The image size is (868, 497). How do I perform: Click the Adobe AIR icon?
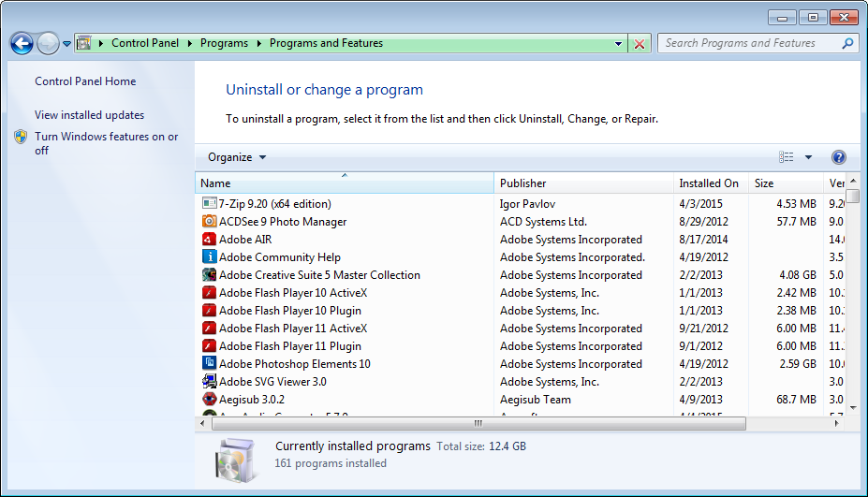(x=209, y=239)
